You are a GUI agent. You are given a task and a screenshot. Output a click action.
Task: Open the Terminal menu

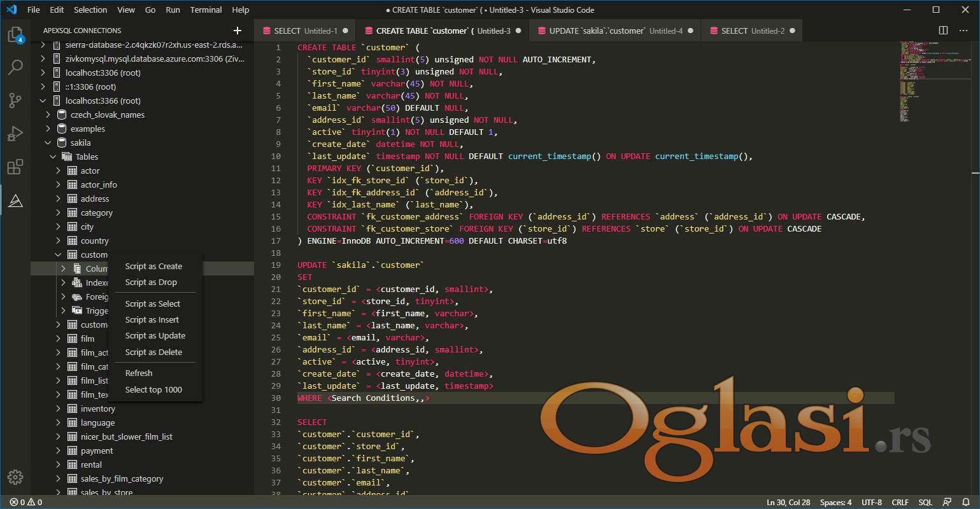[206, 10]
